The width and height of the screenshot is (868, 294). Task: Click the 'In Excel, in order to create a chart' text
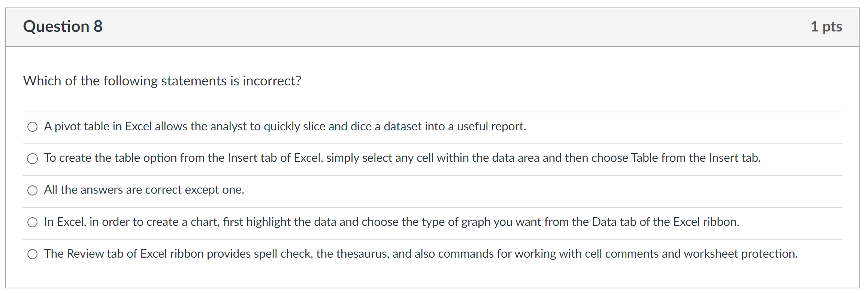point(391,222)
